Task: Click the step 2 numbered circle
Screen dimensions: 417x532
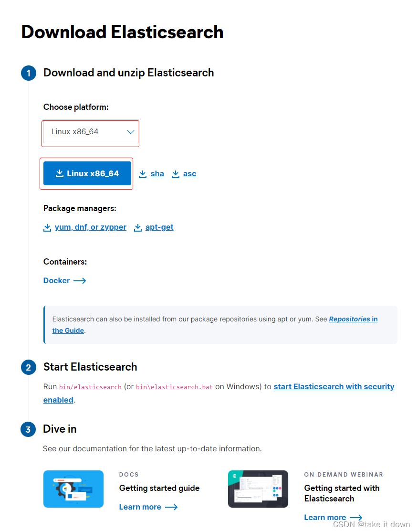Action: point(28,367)
